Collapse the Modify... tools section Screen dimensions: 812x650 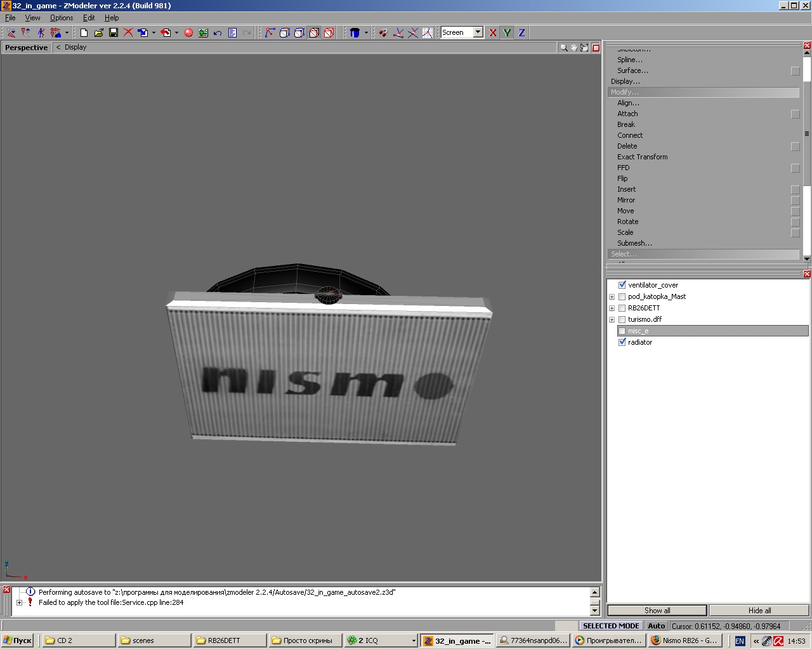click(703, 92)
